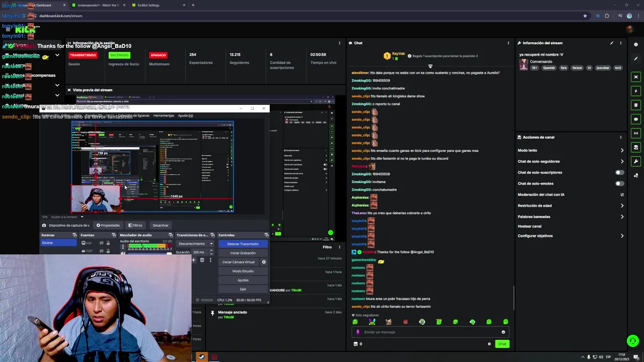
Task: Toggle Chat de solo-suscriptores switch
Action: (619, 172)
